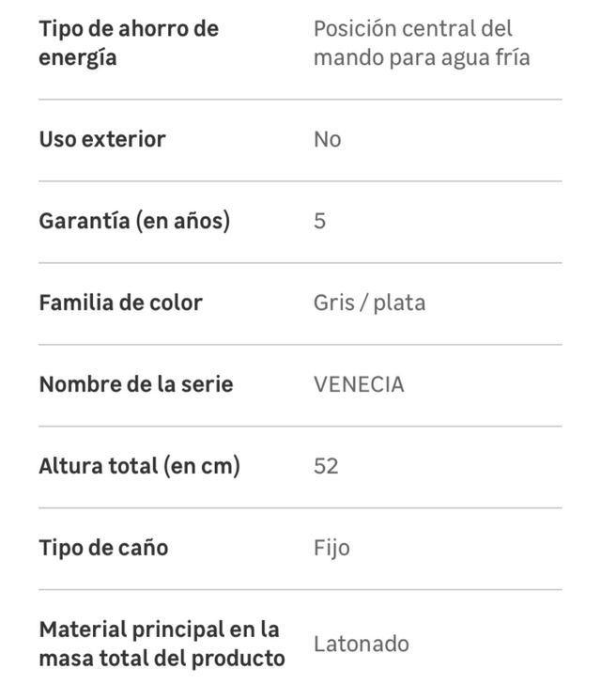Click the word 'Gris' in the color value

pos(333,303)
